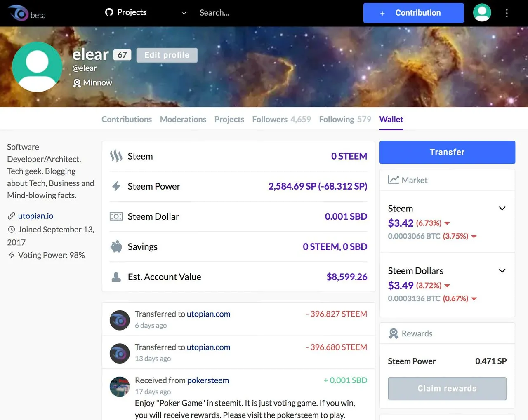Expand the Steem market chevron
Viewport: 528px width, 420px height.
(x=502, y=209)
